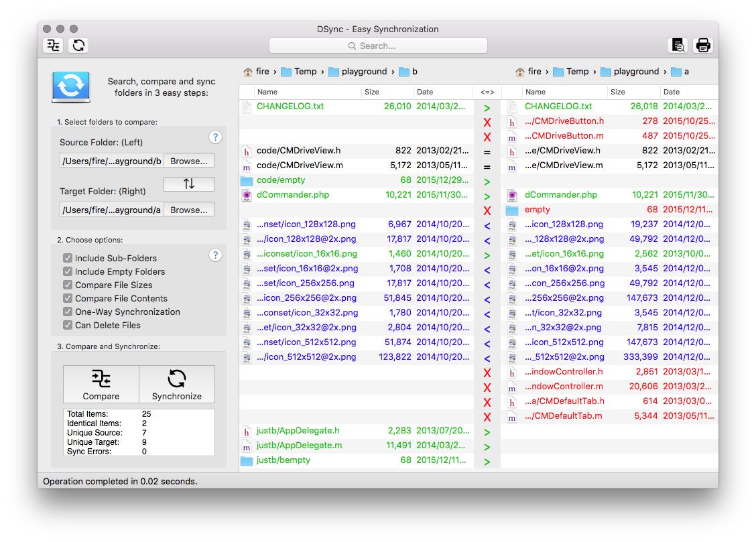756x542 pixels.
Task: Click inside the Search field
Action: (379, 45)
